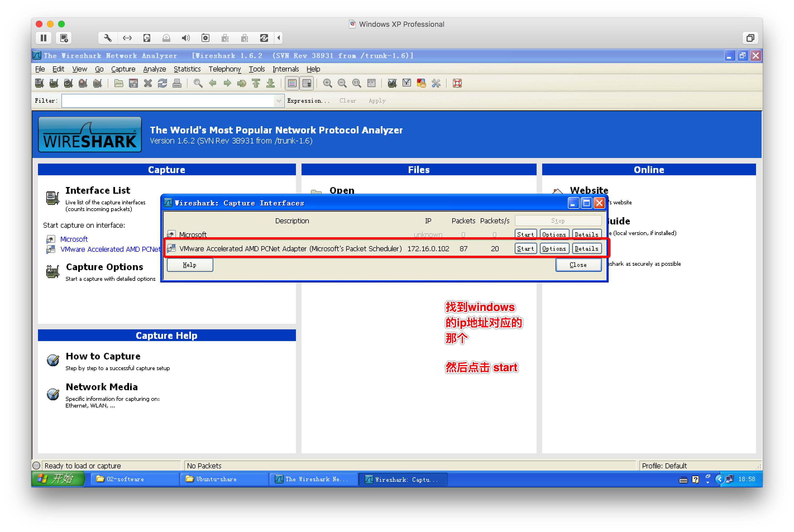
Task: Click the Print toolbar icon
Action: pyautogui.click(x=177, y=83)
